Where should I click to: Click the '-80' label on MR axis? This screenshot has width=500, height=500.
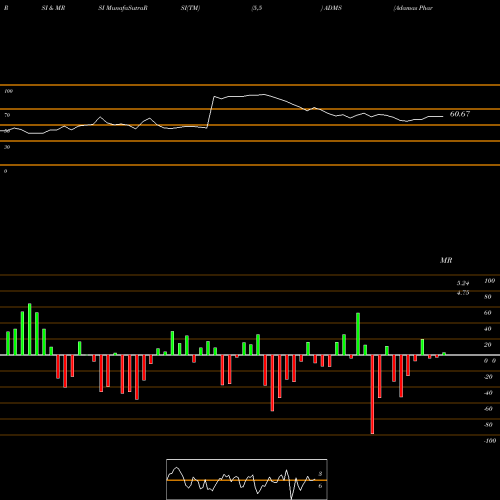(x=488, y=425)
